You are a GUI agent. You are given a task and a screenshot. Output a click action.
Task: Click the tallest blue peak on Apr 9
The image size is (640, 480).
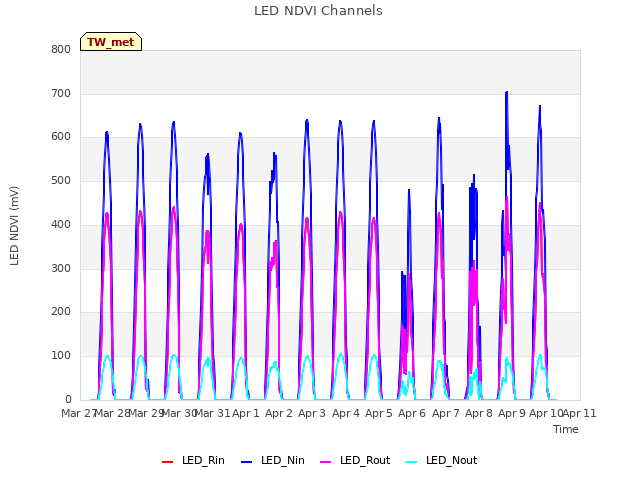coord(507,92)
